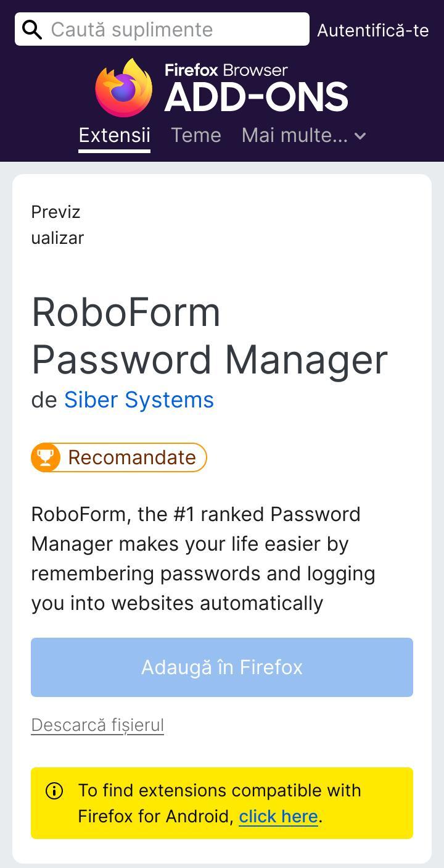Viewport: 444px width, 868px height.
Task: Follow the 'click here' Android link
Action: click(278, 817)
